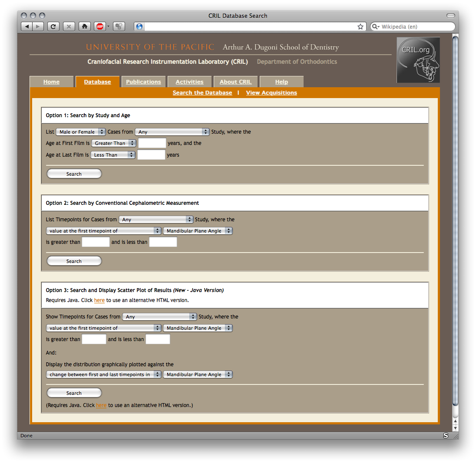The image size is (476, 463).
Task: Click the View Acquisitions link
Action: click(x=271, y=93)
